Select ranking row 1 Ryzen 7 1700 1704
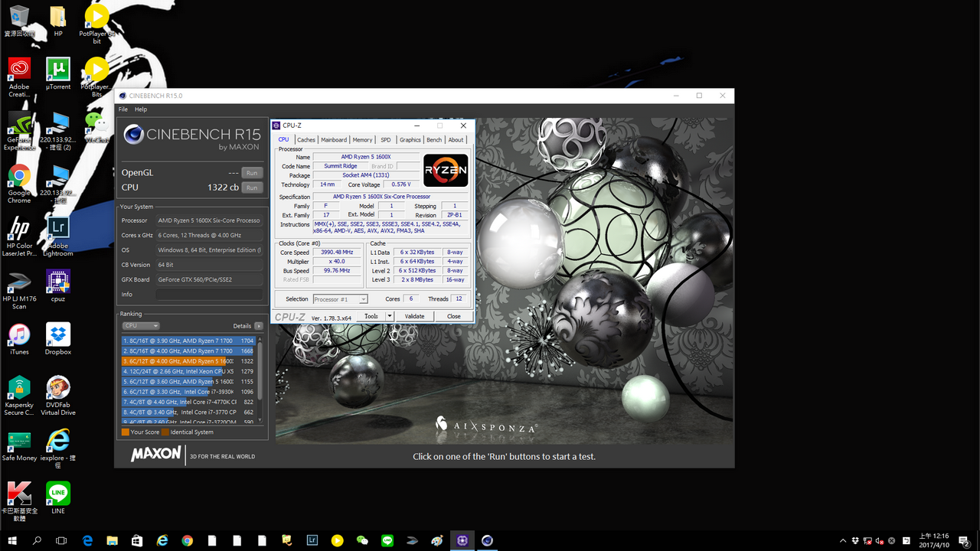 189,341
